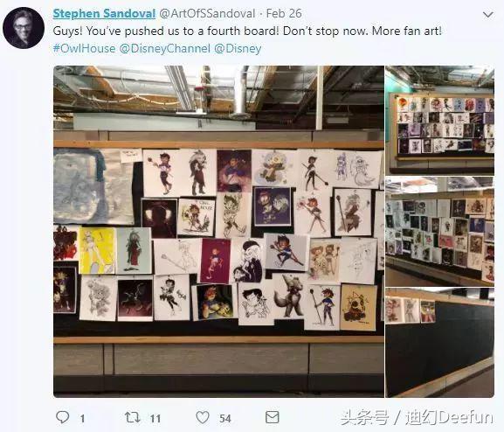The height and width of the screenshot is (432, 504).
Task: Open the #OwlHouse hashtag
Action: click(84, 49)
